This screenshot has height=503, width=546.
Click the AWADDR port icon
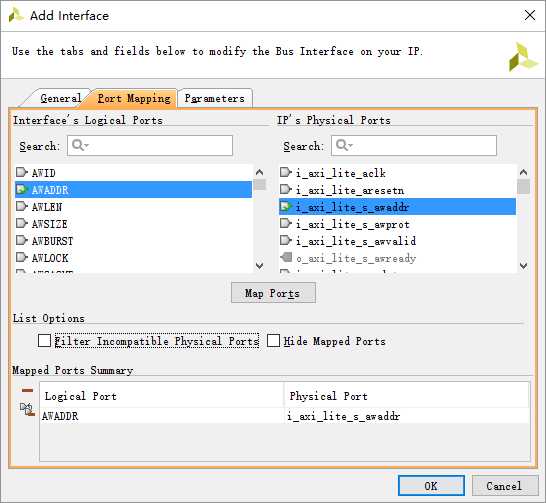(22, 189)
